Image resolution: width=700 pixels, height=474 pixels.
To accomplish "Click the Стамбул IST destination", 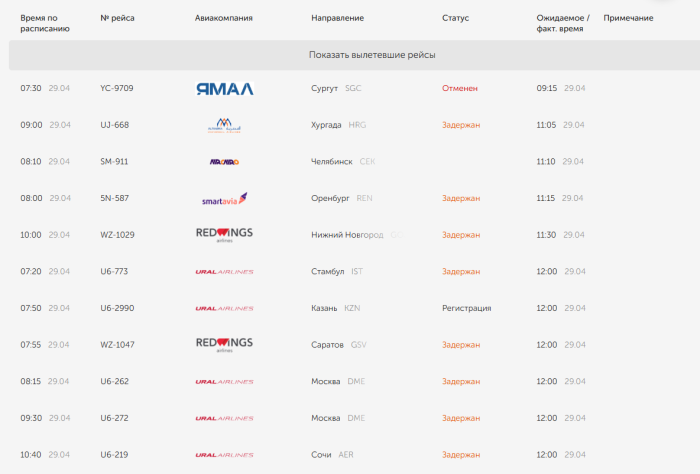I will click(x=335, y=271).
